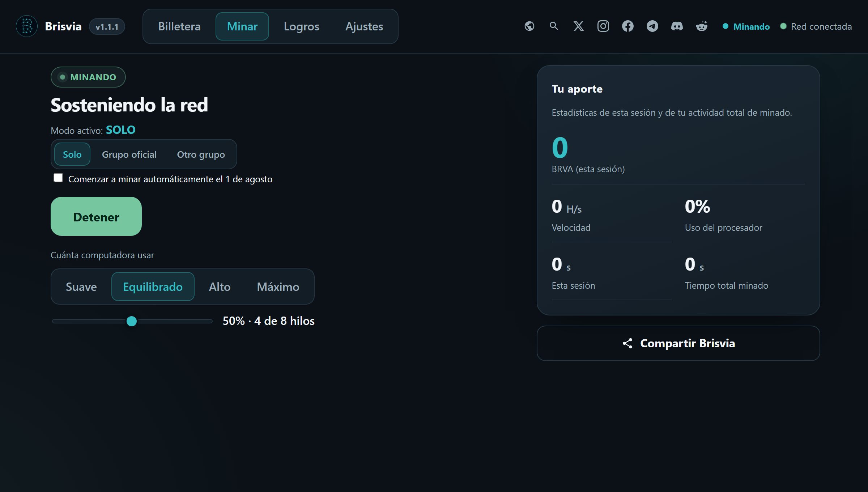Go to the Ajustes tab
Image resolution: width=868 pixels, height=492 pixels.
[364, 26]
